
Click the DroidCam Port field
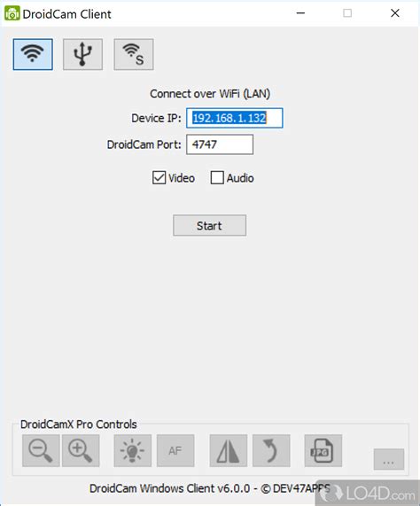coord(220,144)
